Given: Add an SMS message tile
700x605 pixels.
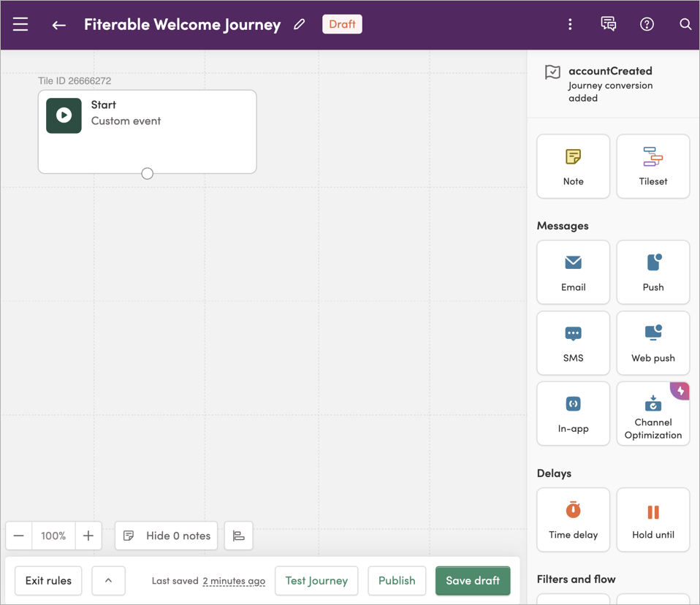Looking at the screenshot, I should tap(573, 343).
